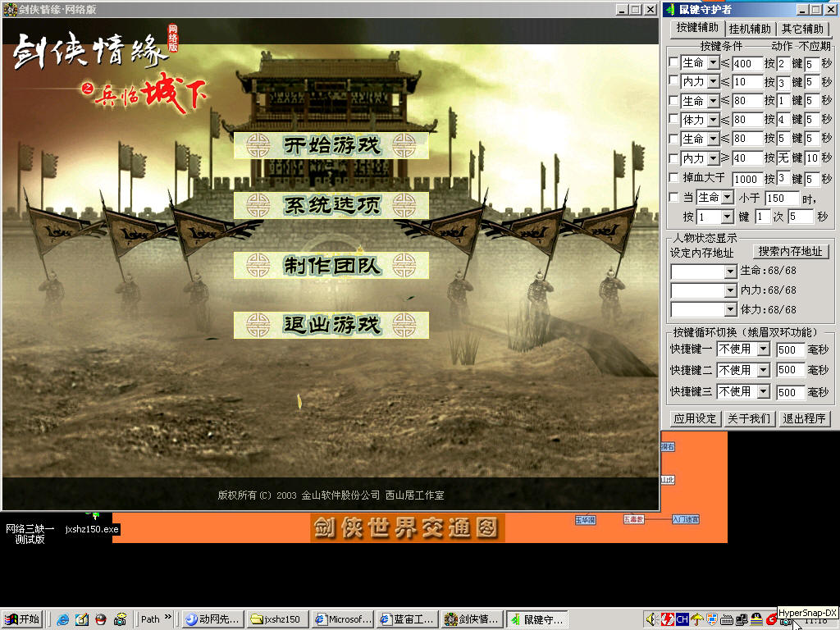Switch to the Microsof... taskbar button
This screenshot has width=840, height=630.
click(343, 619)
